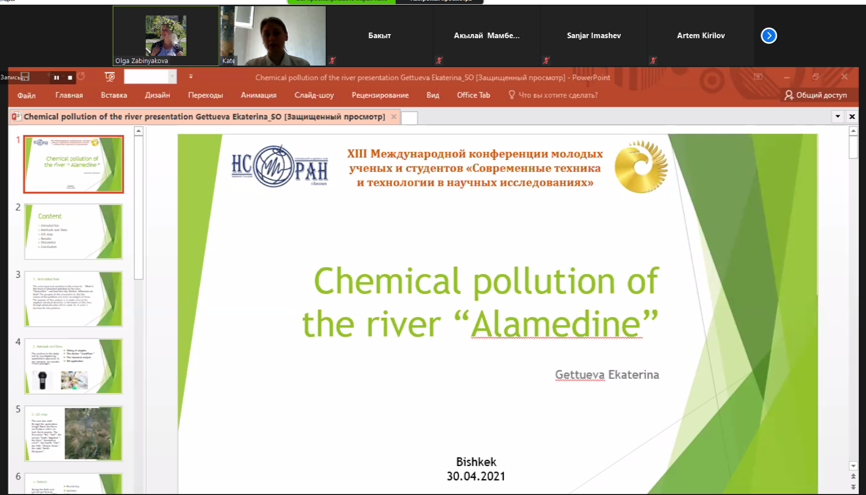Viewport: 866px width, 495px height.
Task: Click the НС РАН logo on slide
Action: click(x=280, y=166)
